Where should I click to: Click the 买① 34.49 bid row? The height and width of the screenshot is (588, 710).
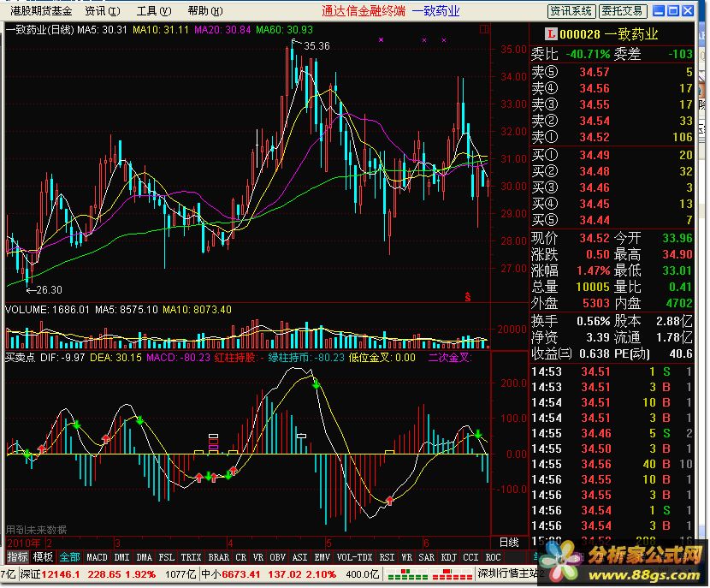(x=612, y=156)
